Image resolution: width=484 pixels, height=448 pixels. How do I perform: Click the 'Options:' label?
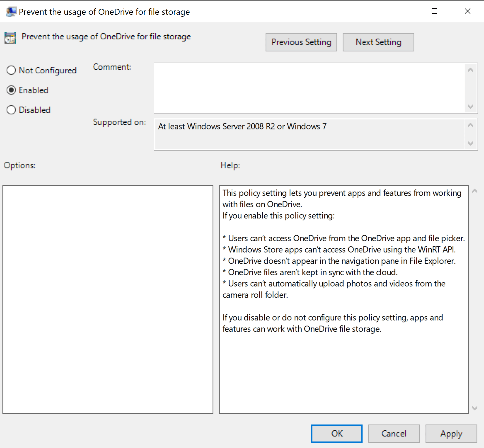click(x=20, y=165)
